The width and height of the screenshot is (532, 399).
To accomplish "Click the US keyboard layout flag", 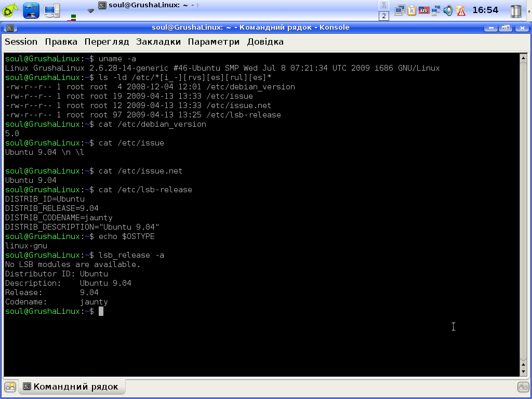I will (x=424, y=10).
